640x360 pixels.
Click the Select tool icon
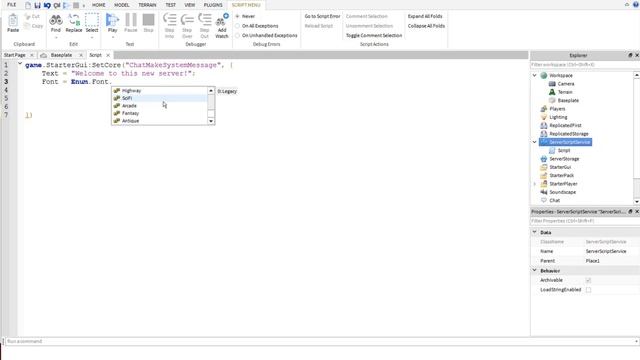pyautogui.click(x=92, y=20)
